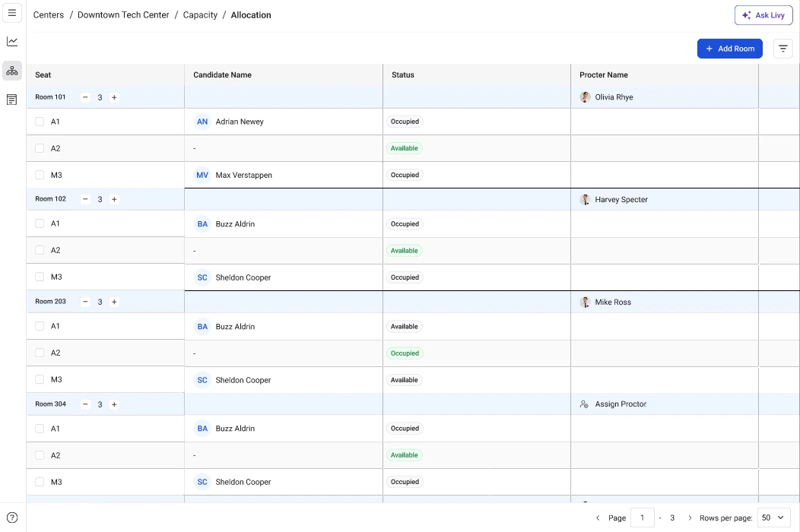800x532 pixels.
Task: Open the filter icon button
Action: (x=783, y=49)
